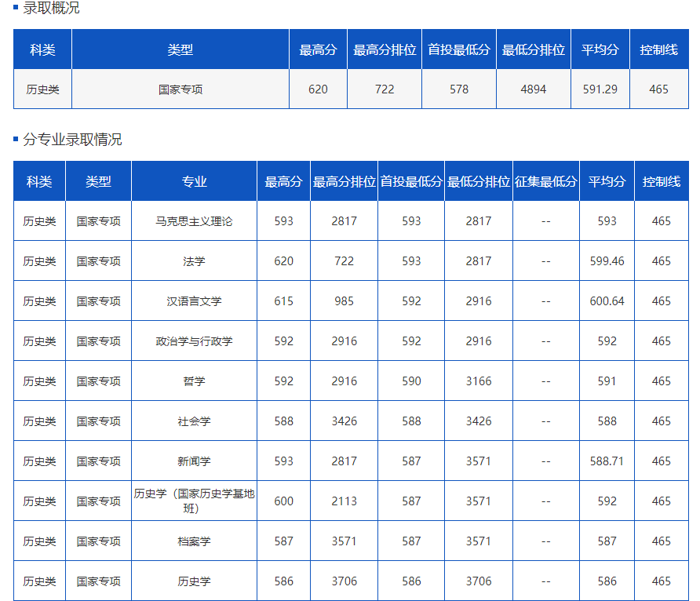Image resolution: width=700 pixels, height=601 pixels.
Task: Click overview table value 591.29
Action: click(x=600, y=89)
